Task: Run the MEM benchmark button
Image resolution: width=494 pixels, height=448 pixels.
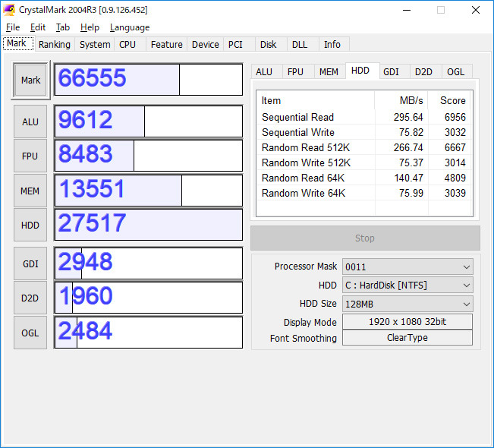Action: (x=30, y=191)
